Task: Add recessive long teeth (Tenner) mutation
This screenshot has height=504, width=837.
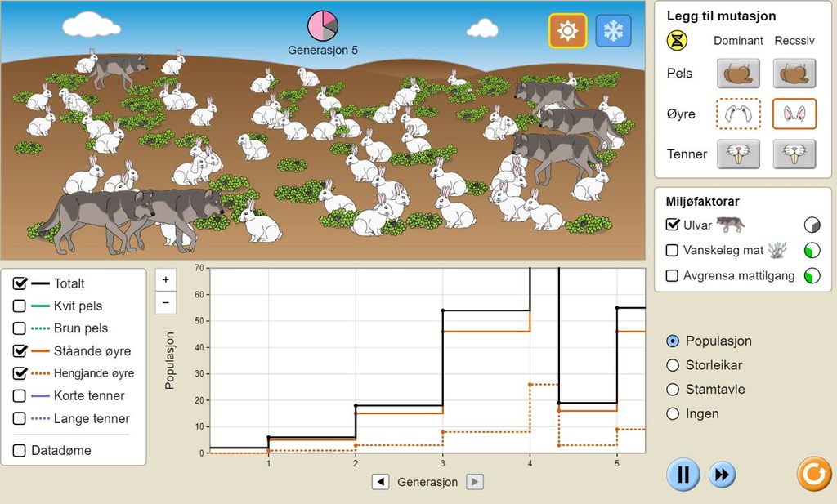Action: 794,154
